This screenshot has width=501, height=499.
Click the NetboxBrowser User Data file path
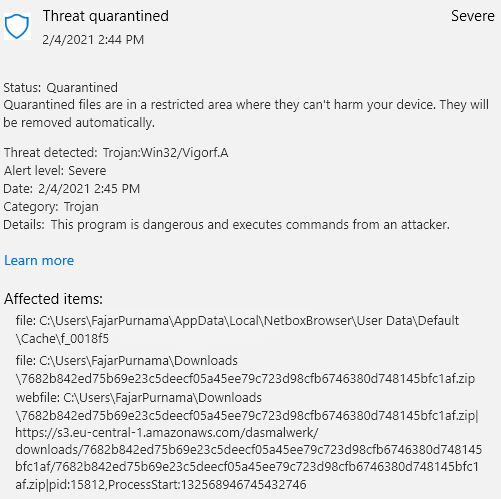[237, 321]
